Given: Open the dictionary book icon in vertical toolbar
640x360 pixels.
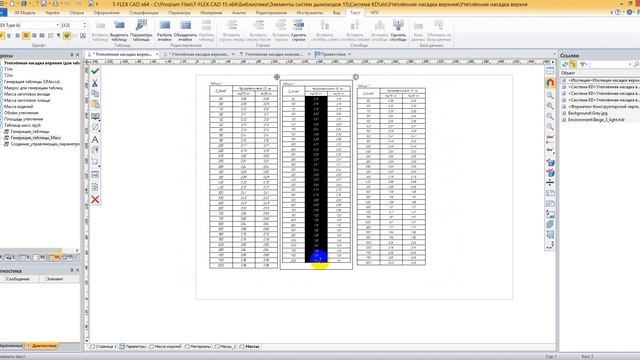Looking at the screenshot, I should [x=95, y=116].
